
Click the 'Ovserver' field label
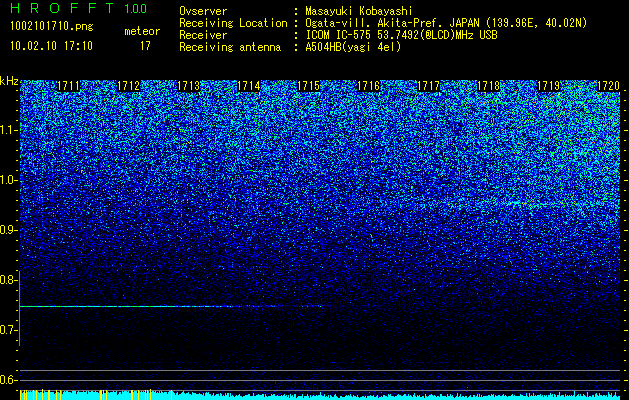pos(203,11)
